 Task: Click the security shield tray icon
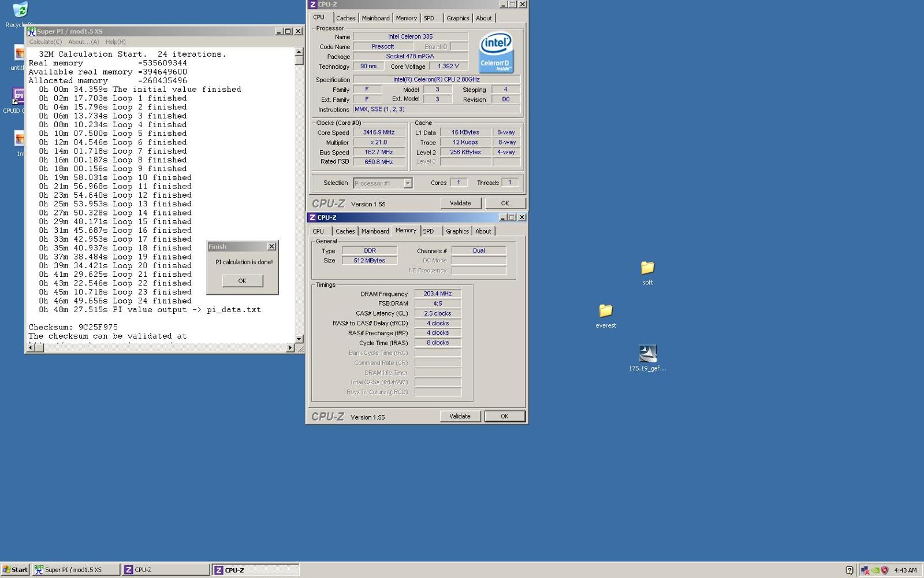tap(884, 570)
